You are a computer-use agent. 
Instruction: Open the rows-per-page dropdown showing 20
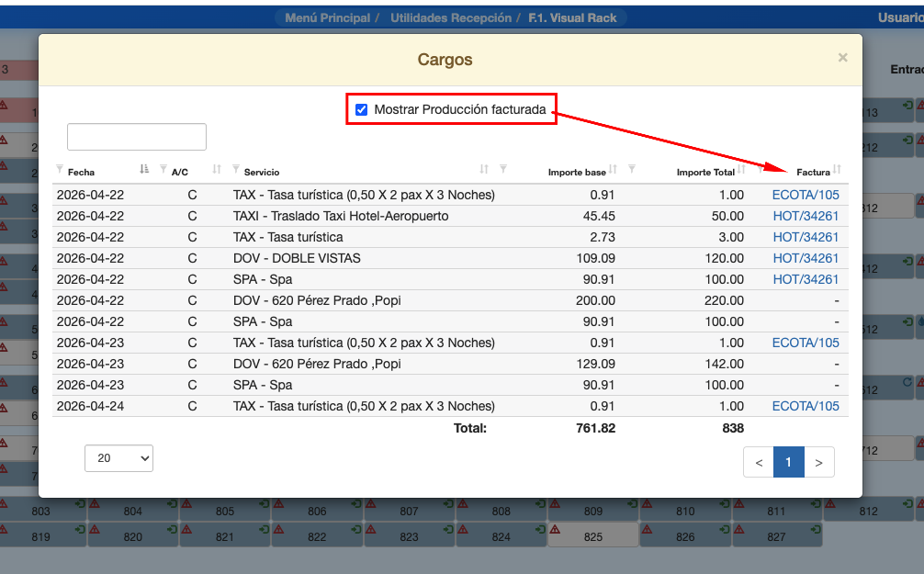(118, 458)
